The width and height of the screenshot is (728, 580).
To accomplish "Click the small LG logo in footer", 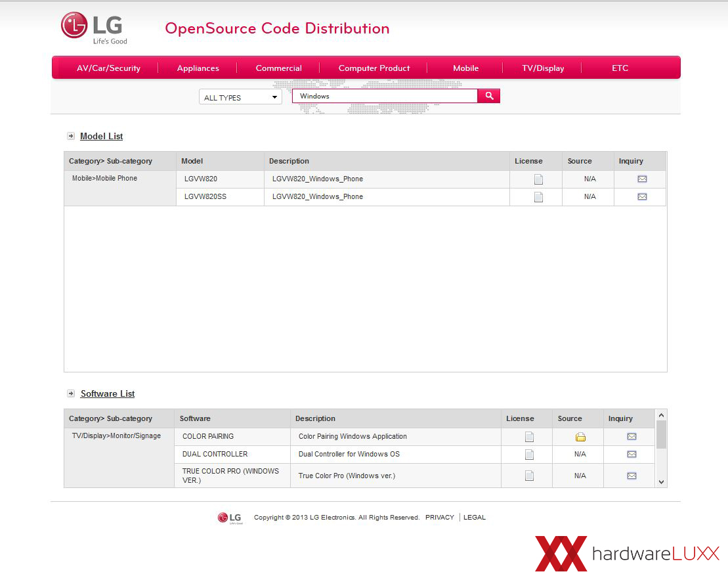I will pos(230,518).
